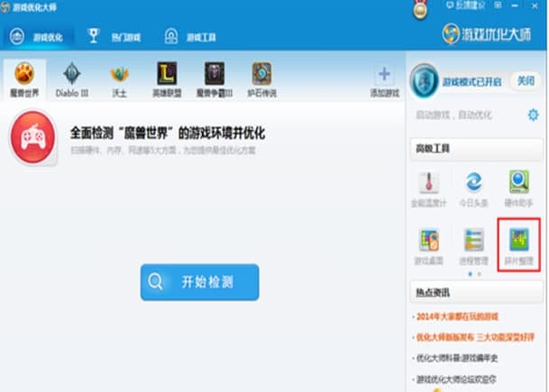Click the 添加游戏 plus icon
549x392 pixels.
click(384, 74)
